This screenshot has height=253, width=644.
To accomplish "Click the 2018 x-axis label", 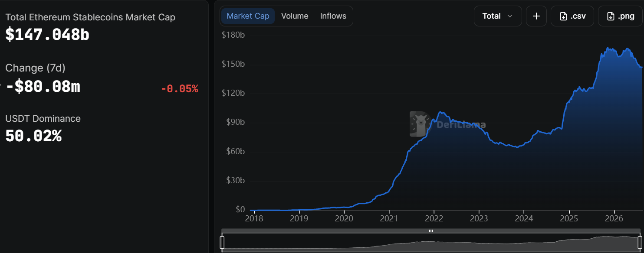I will tap(254, 218).
